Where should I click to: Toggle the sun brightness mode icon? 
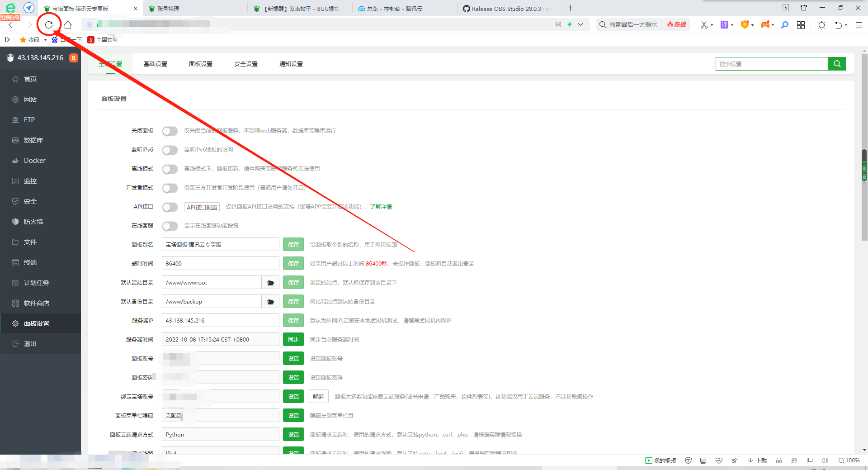pyautogui.click(x=821, y=25)
